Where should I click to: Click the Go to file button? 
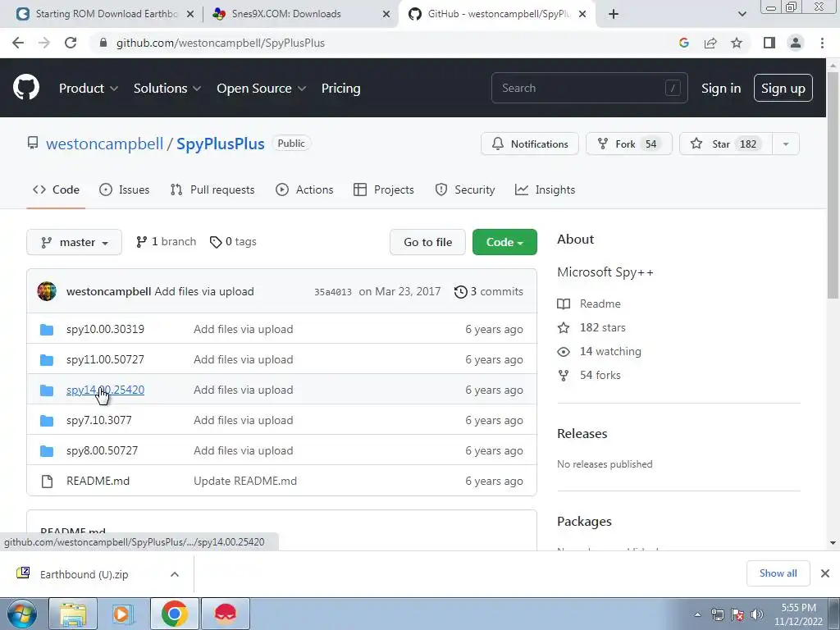point(427,242)
